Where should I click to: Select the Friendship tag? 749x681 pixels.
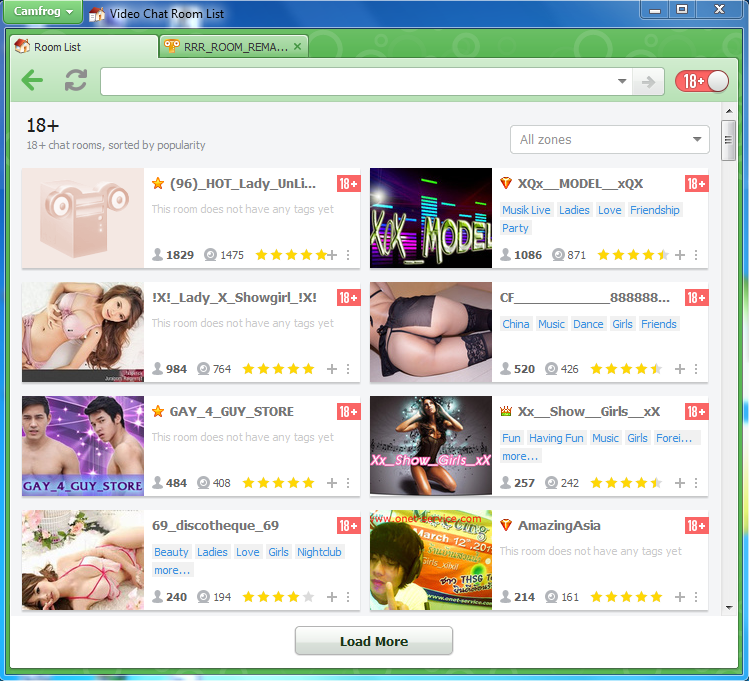[x=654, y=210]
